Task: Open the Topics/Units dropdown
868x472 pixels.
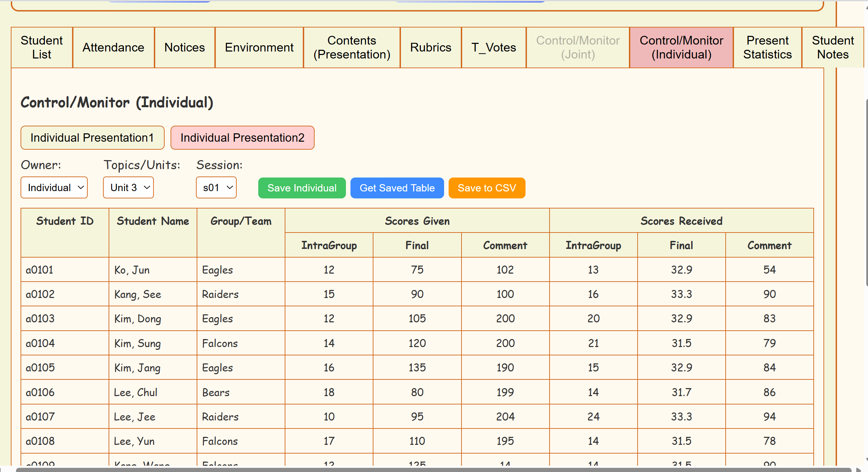Action: tap(128, 188)
